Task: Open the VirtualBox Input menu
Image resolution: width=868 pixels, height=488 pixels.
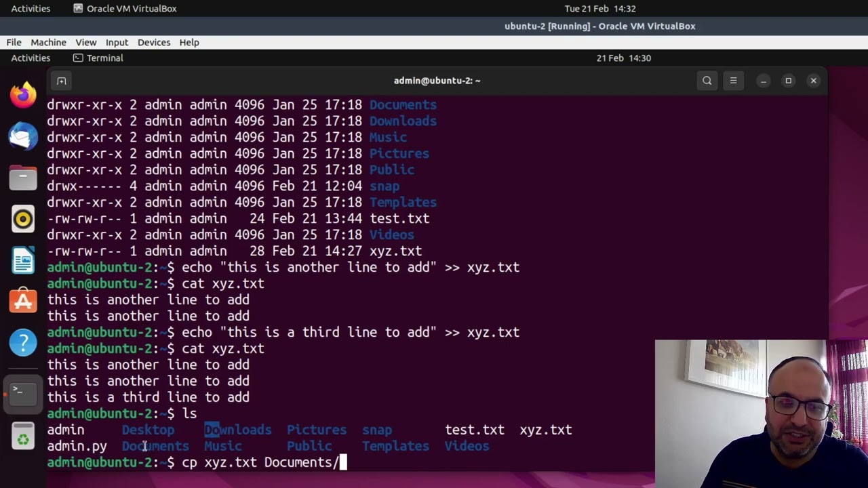Action: tap(117, 42)
